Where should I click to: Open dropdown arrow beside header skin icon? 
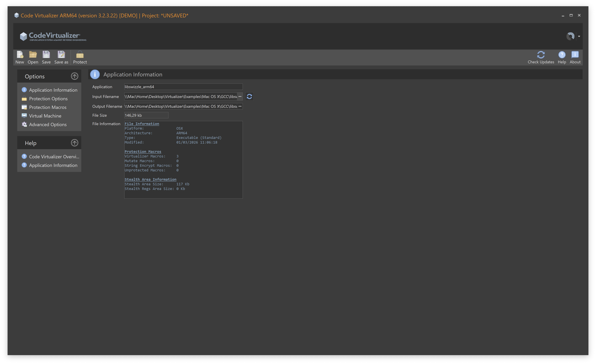point(579,36)
